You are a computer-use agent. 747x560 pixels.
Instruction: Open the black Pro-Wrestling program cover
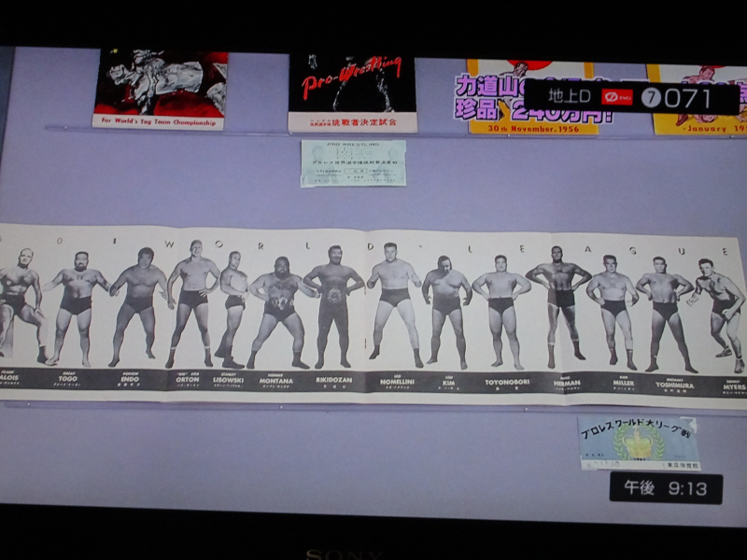click(x=353, y=94)
